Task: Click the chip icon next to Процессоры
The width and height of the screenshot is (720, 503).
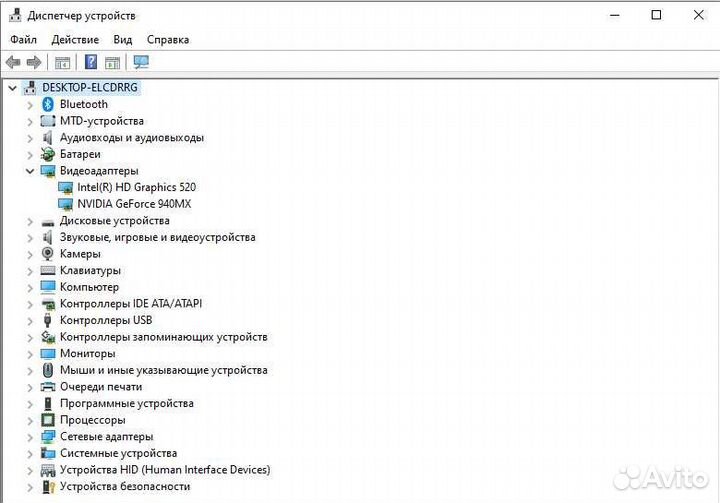Action: 48,420
